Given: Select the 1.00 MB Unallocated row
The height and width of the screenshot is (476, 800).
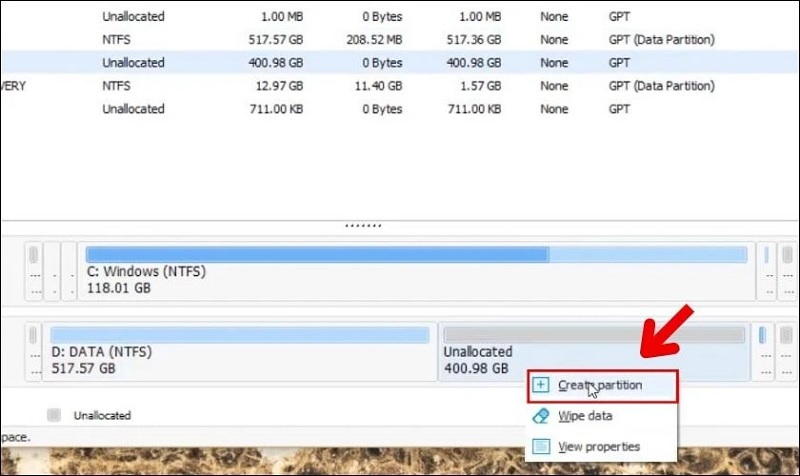Looking at the screenshot, I should 400,17.
